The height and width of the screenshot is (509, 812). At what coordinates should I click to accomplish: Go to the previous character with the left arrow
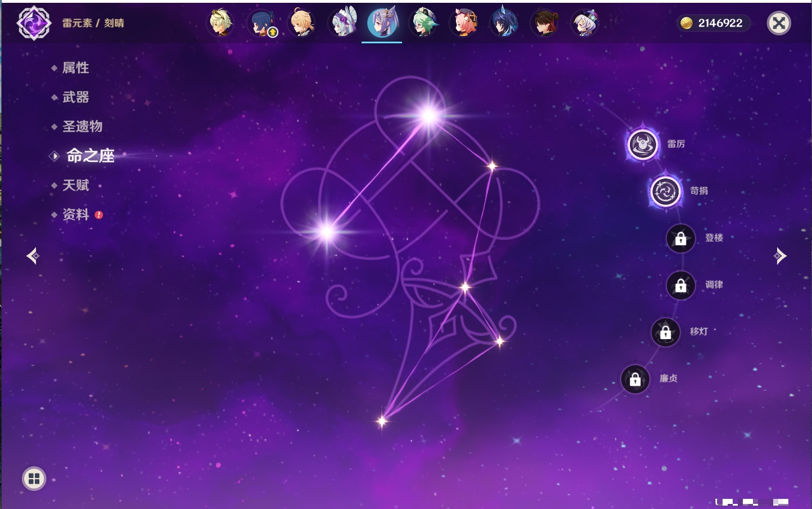(x=33, y=256)
